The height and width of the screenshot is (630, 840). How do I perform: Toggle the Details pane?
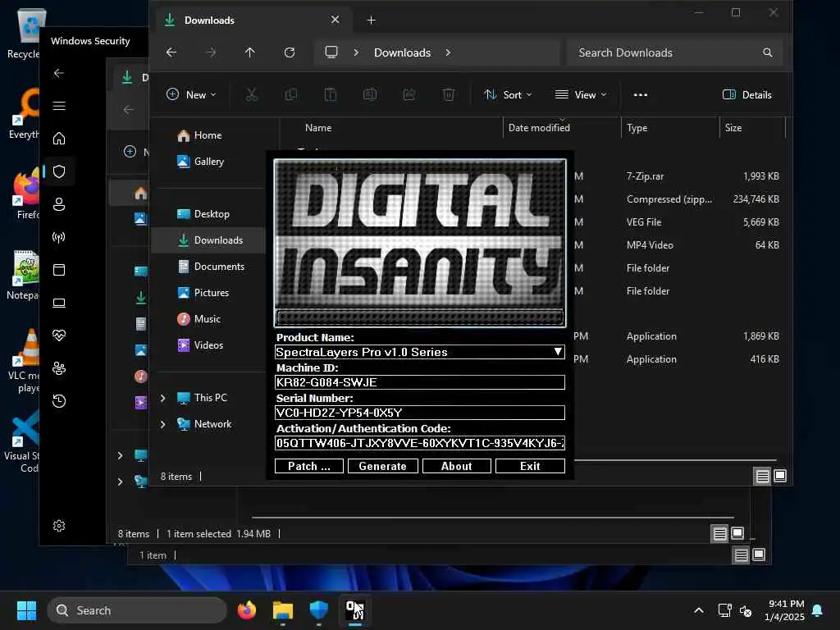point(747,95)
